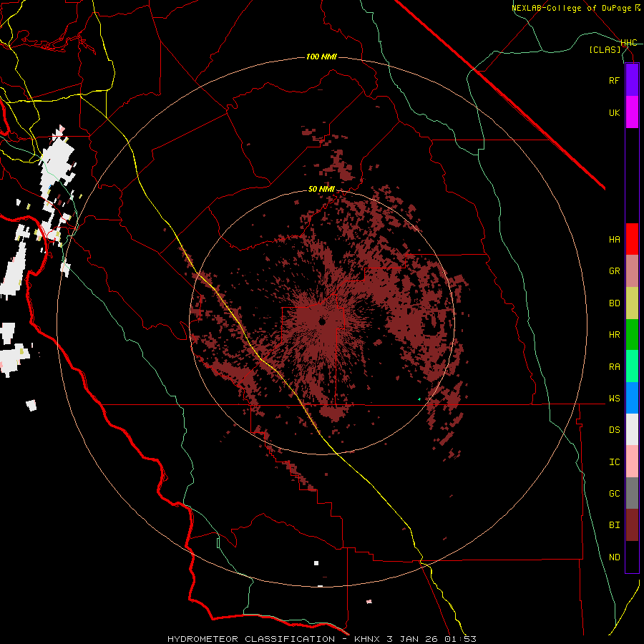Click the DS white legend swatch

(632, 429)
